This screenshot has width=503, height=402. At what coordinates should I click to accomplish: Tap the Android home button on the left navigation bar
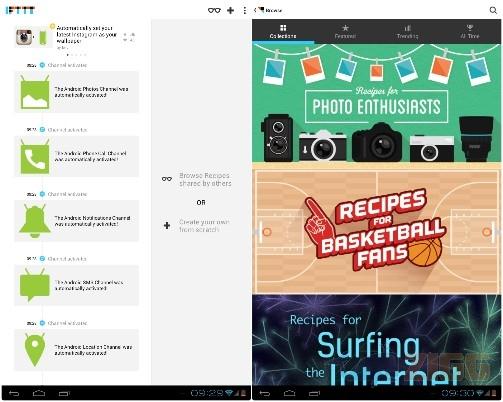tap(39, 394)
